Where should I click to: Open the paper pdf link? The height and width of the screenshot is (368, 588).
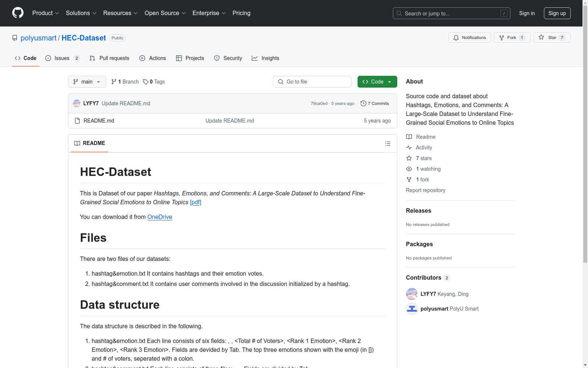(x=196, y=202)
